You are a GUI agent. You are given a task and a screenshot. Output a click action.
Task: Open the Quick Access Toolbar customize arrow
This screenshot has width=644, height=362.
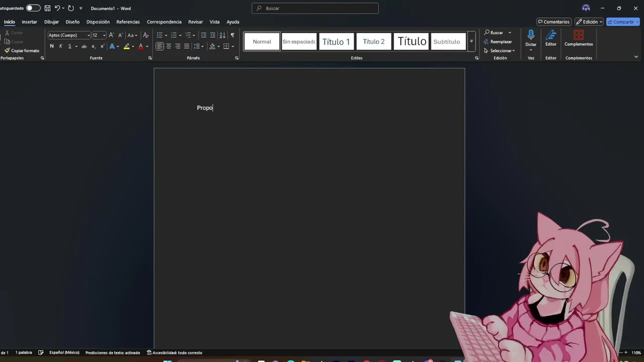80,8
